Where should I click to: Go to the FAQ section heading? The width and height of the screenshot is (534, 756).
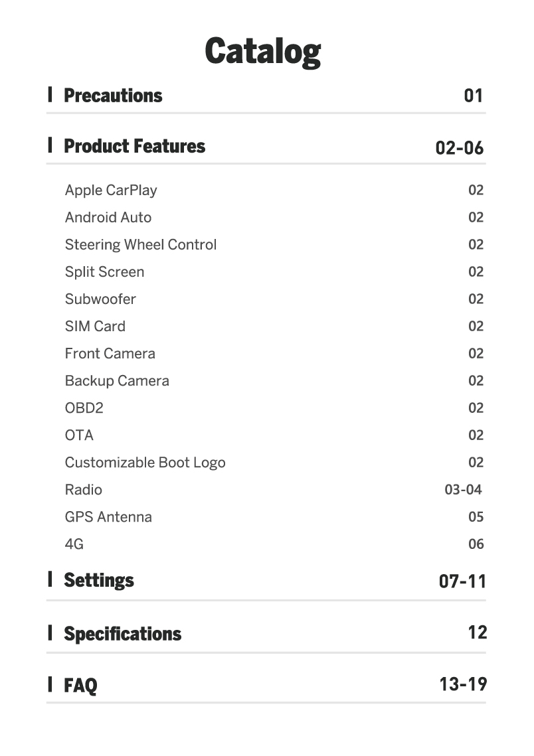[80, 686]
